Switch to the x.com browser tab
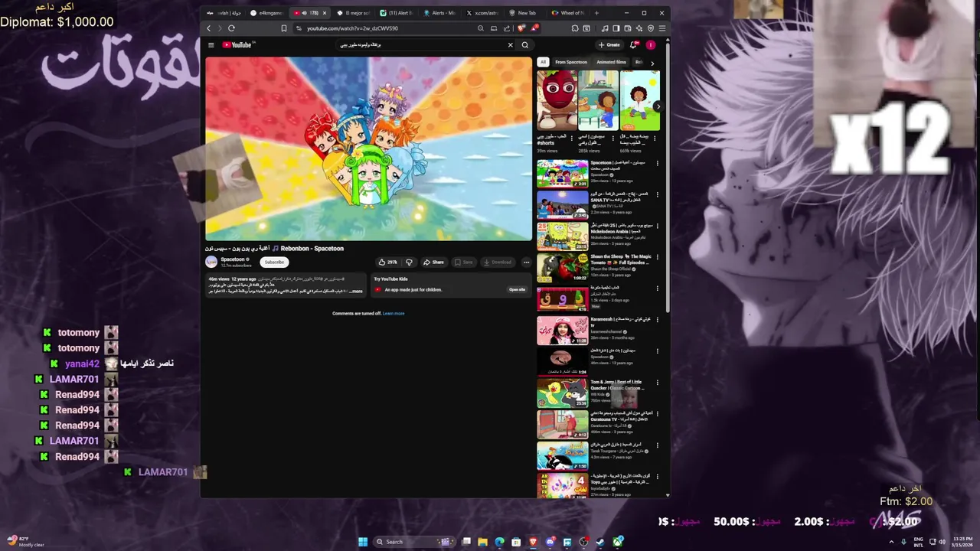The width and height of the screenshot is (980, 551). pos(482,13)
